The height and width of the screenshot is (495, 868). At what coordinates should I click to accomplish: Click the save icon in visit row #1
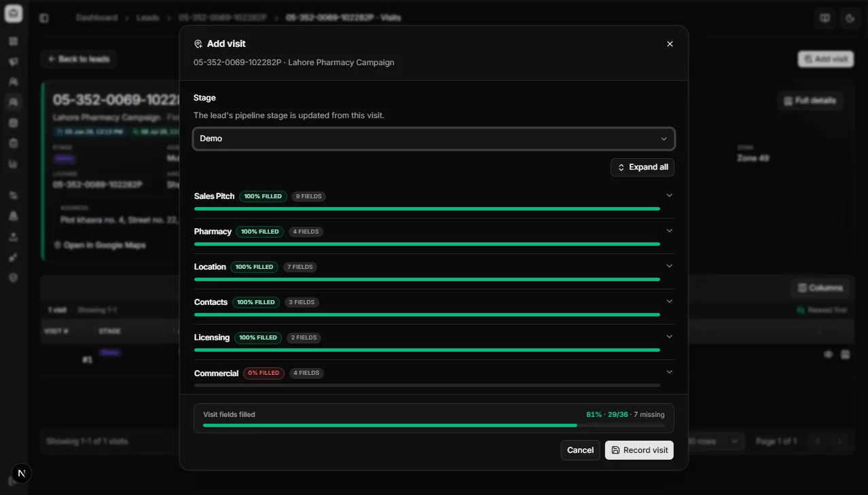846,354
